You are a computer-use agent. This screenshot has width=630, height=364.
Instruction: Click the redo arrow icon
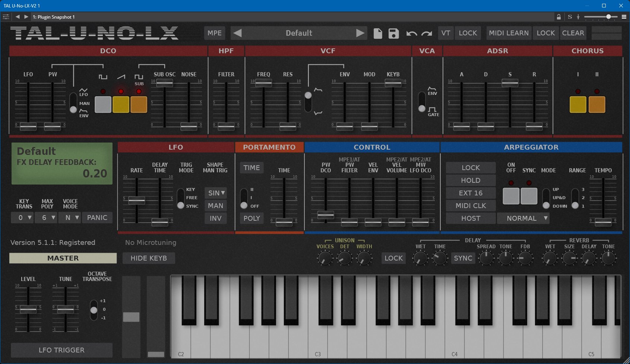427,33
